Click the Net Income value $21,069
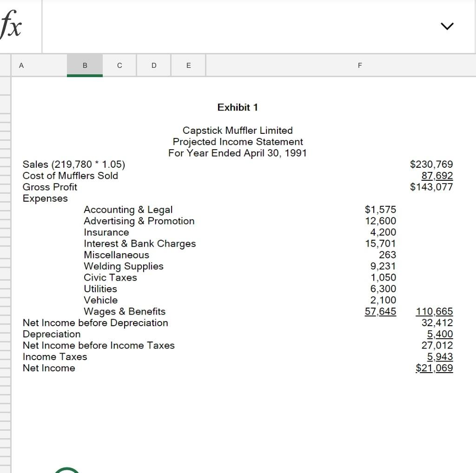The height and width of the screenshot is (473, 476). (x=434, y=368)
